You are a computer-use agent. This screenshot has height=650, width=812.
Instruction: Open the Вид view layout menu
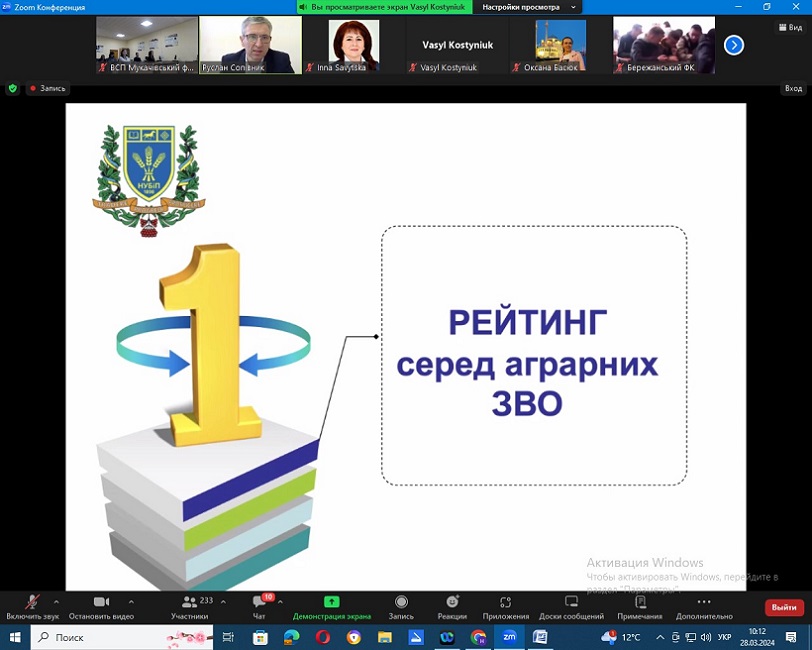[x=790, y=27]
